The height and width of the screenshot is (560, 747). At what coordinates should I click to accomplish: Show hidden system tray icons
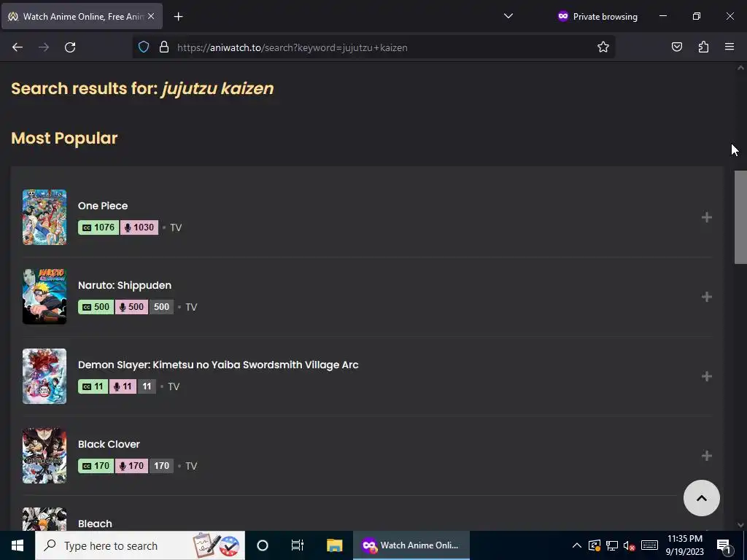coord(576,545)
